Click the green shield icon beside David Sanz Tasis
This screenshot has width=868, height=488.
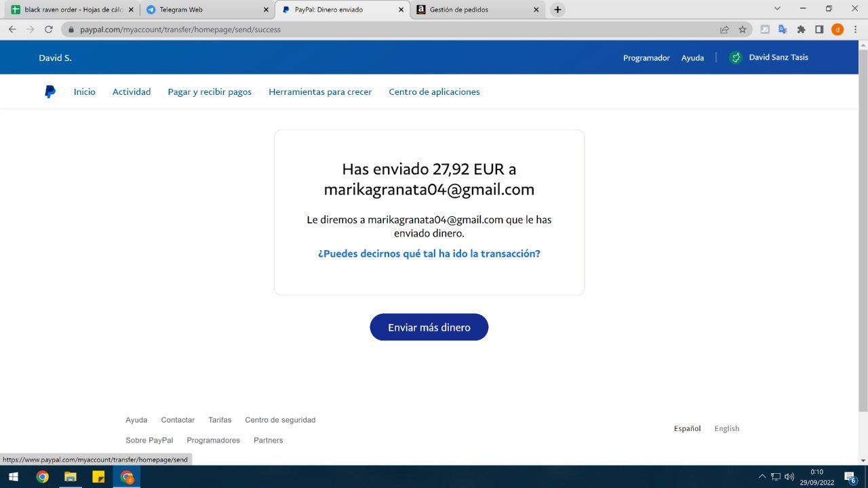(736, 58)
